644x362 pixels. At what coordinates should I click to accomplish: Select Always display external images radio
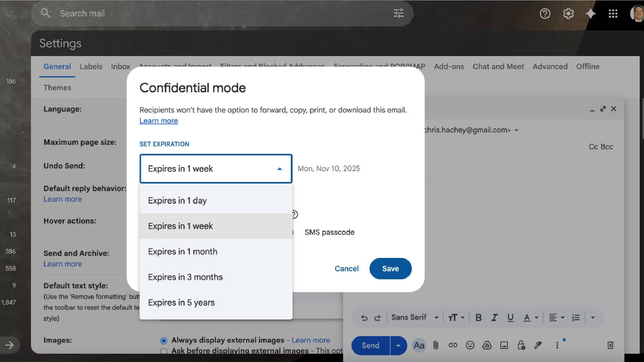click(x=164, y=341)
